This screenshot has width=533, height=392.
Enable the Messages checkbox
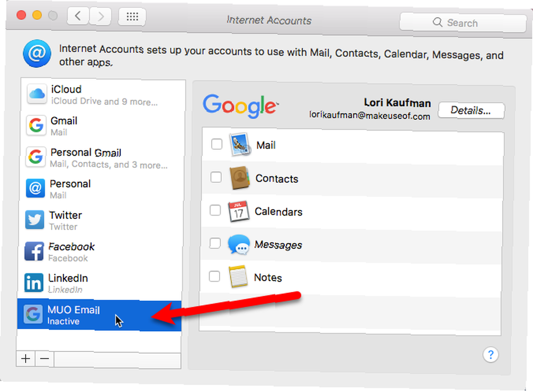[215, 243]
